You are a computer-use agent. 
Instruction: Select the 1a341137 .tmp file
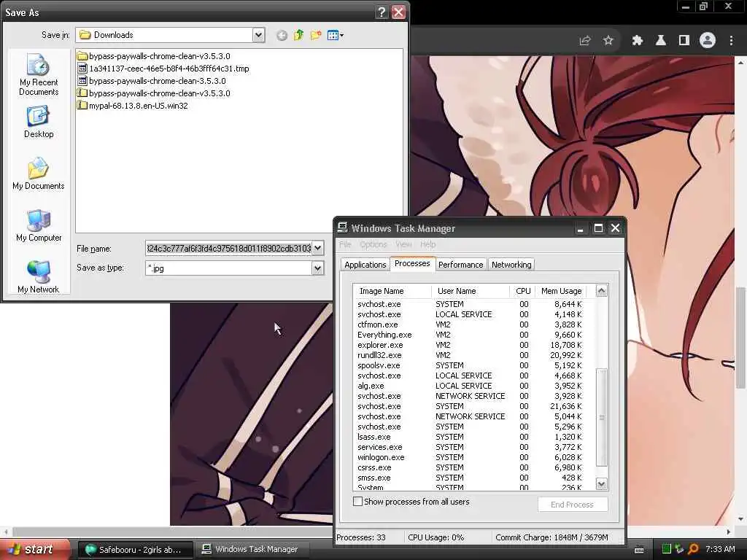click(x=163, y=69)
